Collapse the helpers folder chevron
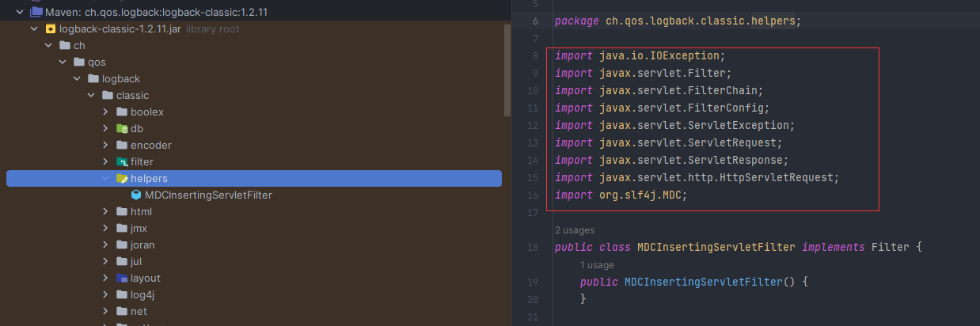 [x=105, y=178]
